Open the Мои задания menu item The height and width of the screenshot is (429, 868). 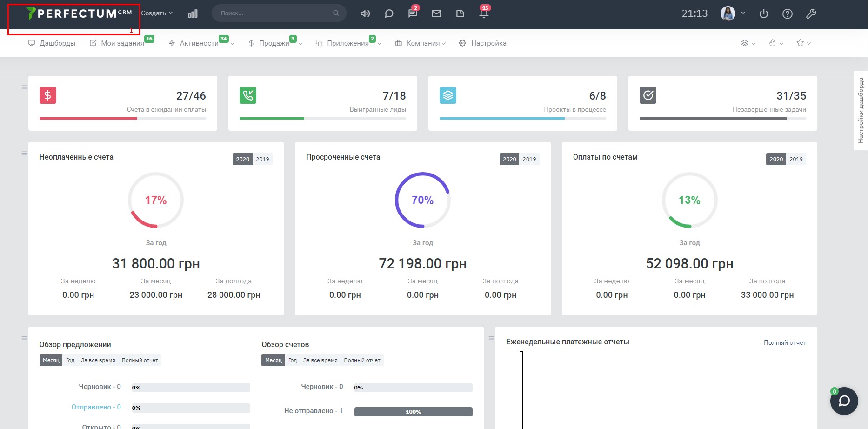pyautogui.click(x=122, y=43)
